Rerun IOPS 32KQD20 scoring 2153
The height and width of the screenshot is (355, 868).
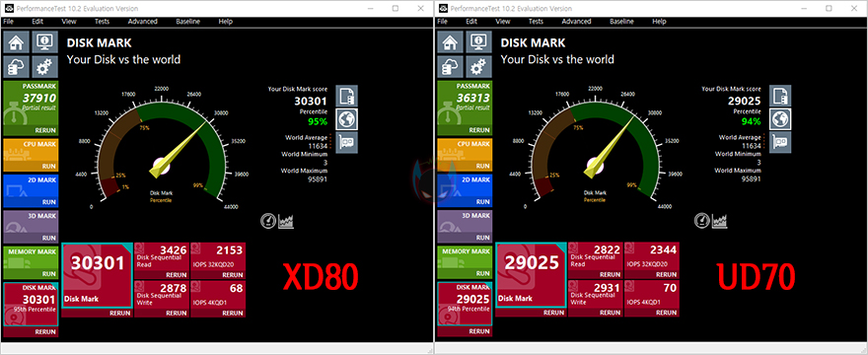[232, 275]
